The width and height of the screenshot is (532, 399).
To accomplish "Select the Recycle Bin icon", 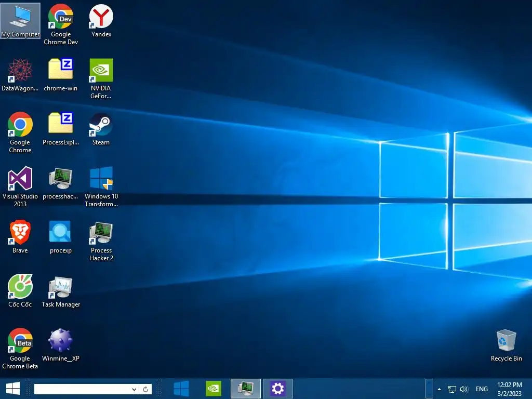I will (x=506, y=345).
